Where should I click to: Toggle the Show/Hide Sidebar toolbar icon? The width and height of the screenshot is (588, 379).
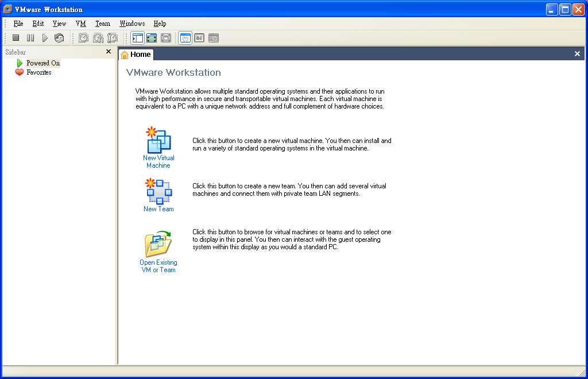pos(138,38)
